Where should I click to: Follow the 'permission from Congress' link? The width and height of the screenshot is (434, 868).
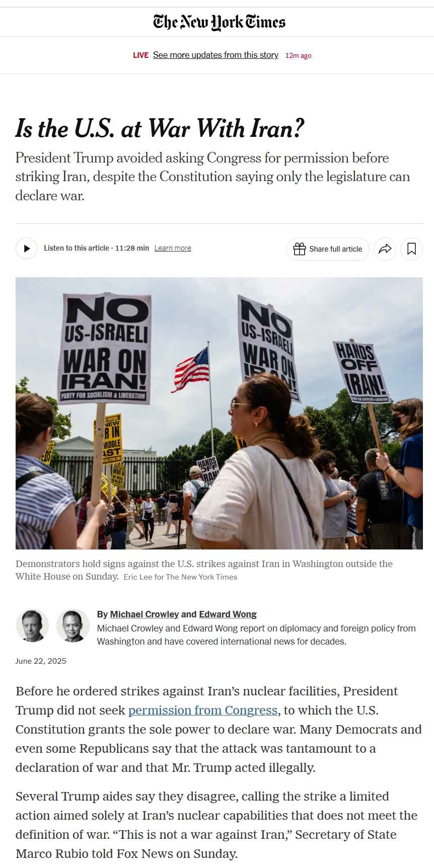(x=203, y=710)
